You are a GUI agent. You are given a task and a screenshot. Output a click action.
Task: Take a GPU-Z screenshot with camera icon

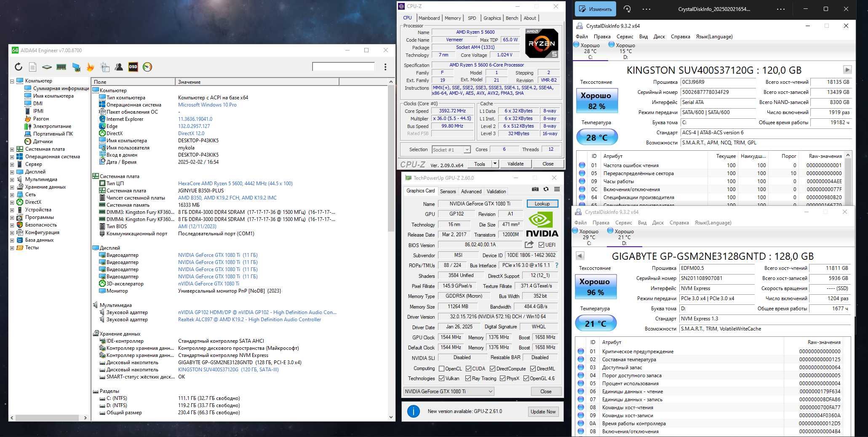tap(535, 189)
